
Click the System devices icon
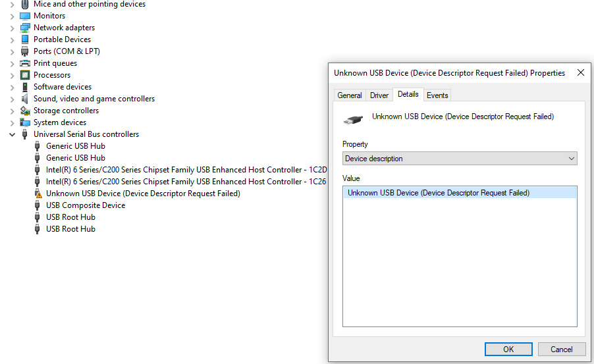click(25, 122)
